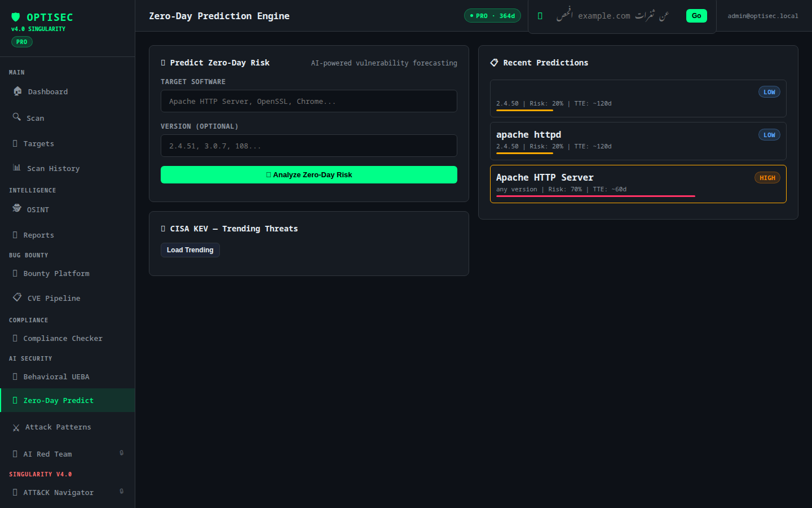
Task: Click lock icon beside AI Red Team
Action: [121, 453]
